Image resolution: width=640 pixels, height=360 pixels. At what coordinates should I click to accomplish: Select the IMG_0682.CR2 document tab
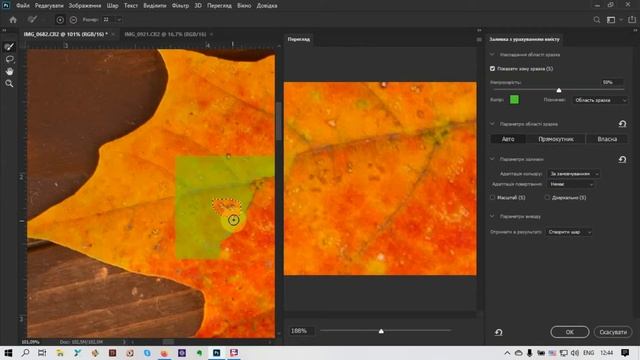click(x=65, y=34)
